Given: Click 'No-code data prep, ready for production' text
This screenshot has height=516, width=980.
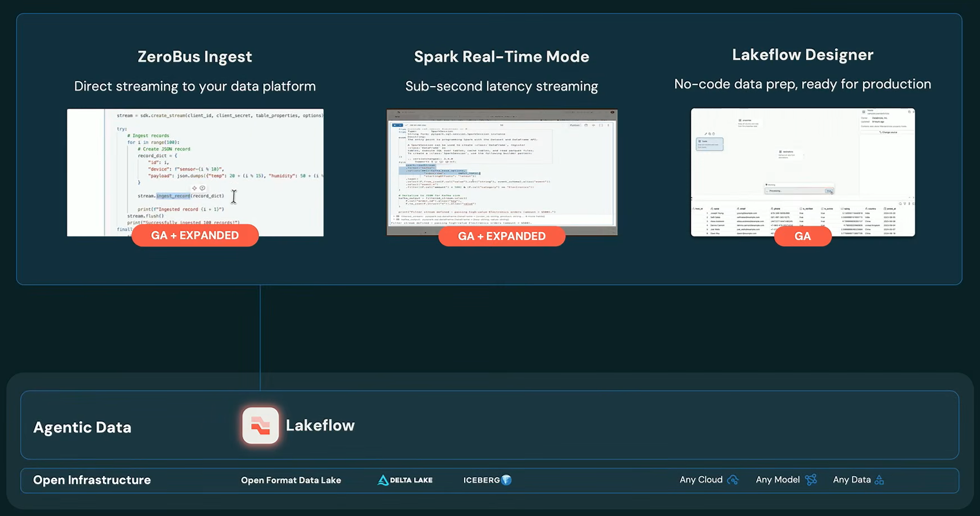Looking at the screenshot, I should point(803,84).
